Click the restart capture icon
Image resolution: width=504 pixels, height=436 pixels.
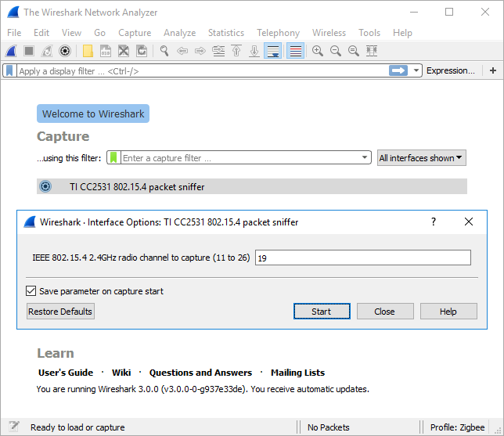point(47,51)
